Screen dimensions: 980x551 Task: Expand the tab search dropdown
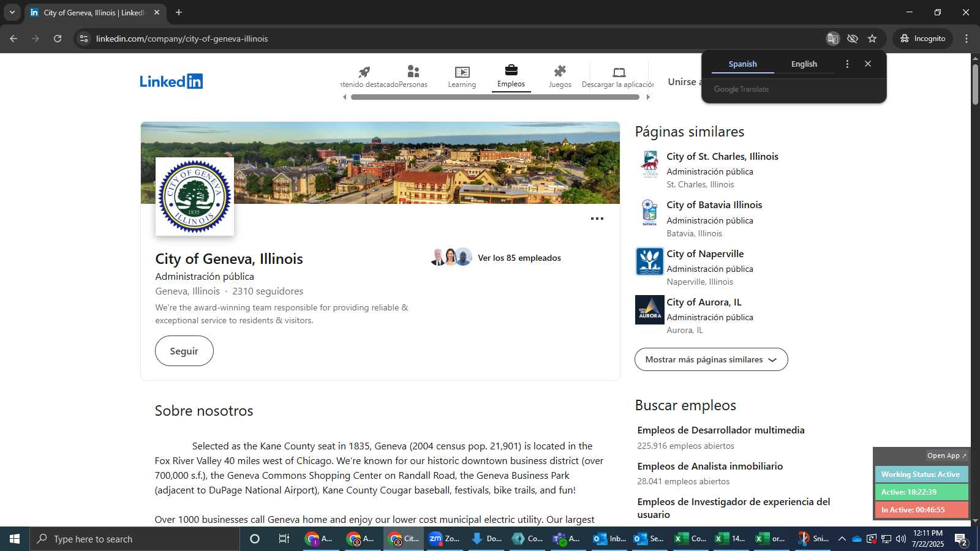point(12,12)
